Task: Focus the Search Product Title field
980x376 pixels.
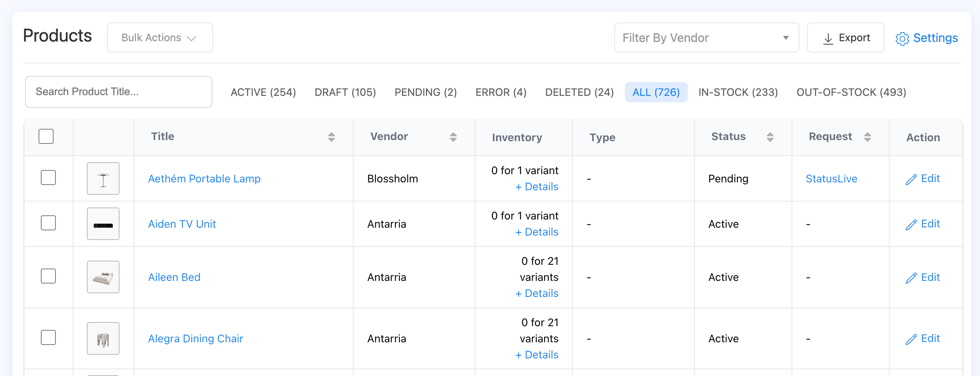Action: [119, 92]
